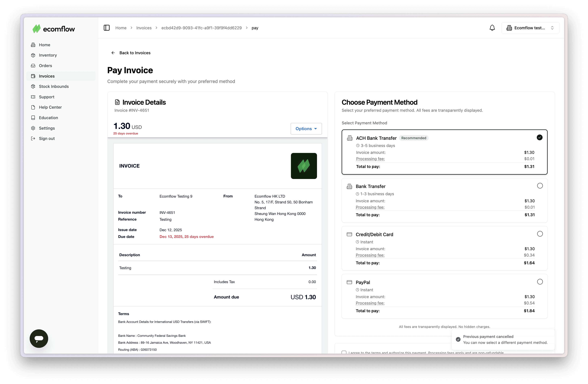Open the Orders menu item
The width and height of the screenshot is (588, 384).
tap(45, 66)
